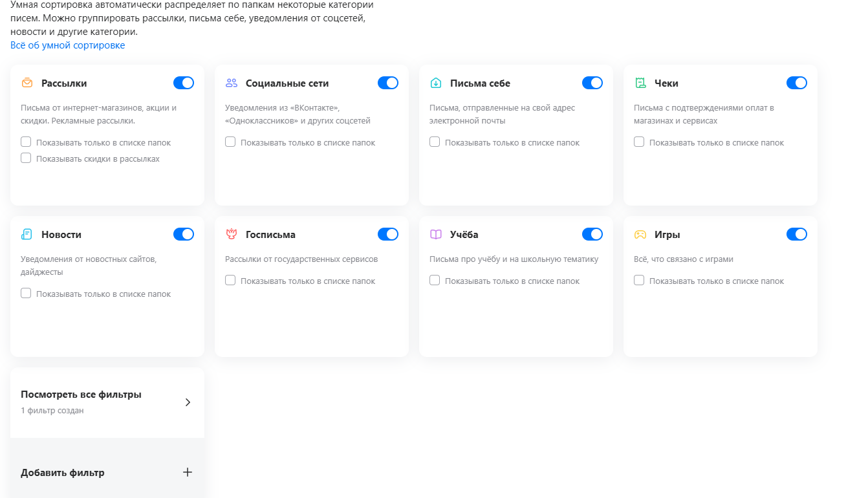Click the Письма себе icon

(x=436, y=83)
